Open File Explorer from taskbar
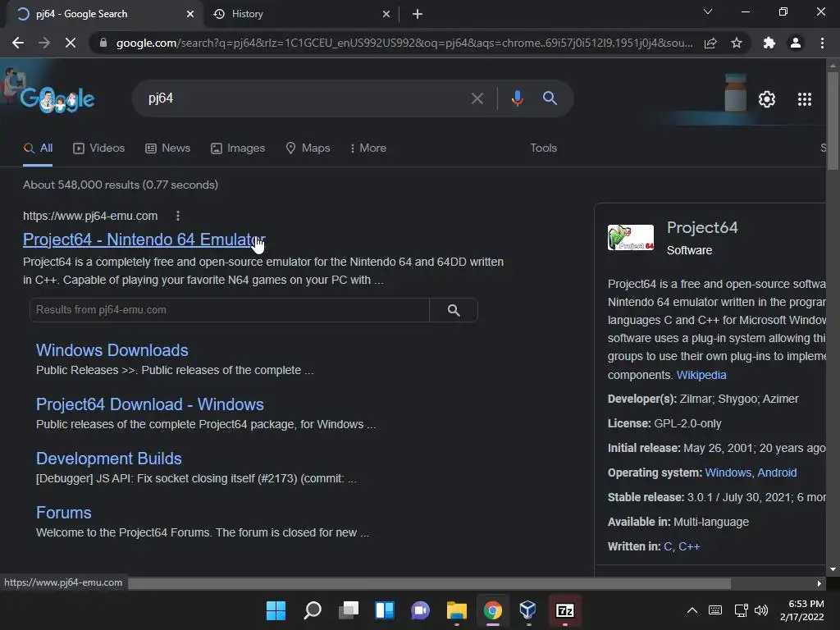 pyautogui.click(x=456, y=610)
